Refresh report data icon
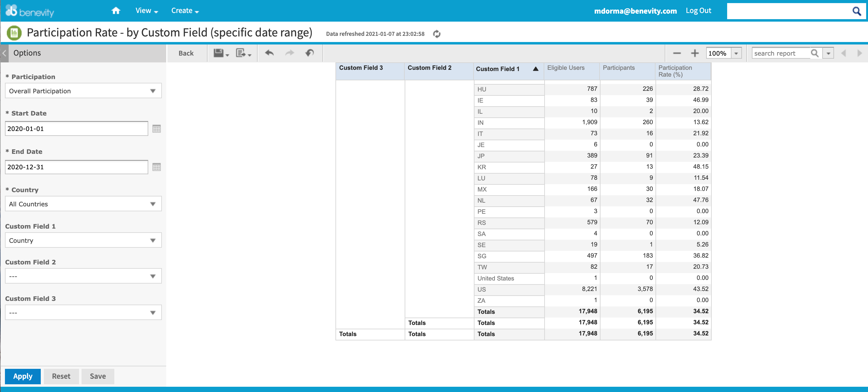The width and height of the screenshot is (868, 392). pyautogui.click(x=437, y=34)
